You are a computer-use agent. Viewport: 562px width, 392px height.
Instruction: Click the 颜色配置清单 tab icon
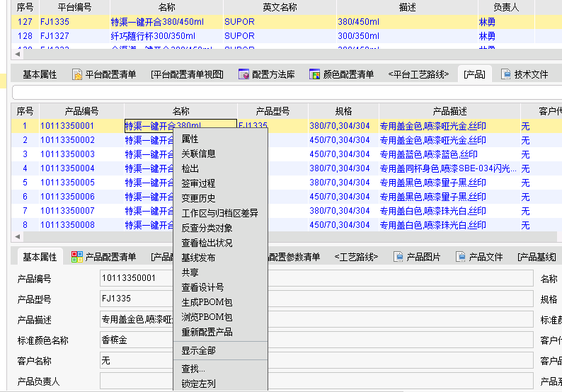pos(314,74)
